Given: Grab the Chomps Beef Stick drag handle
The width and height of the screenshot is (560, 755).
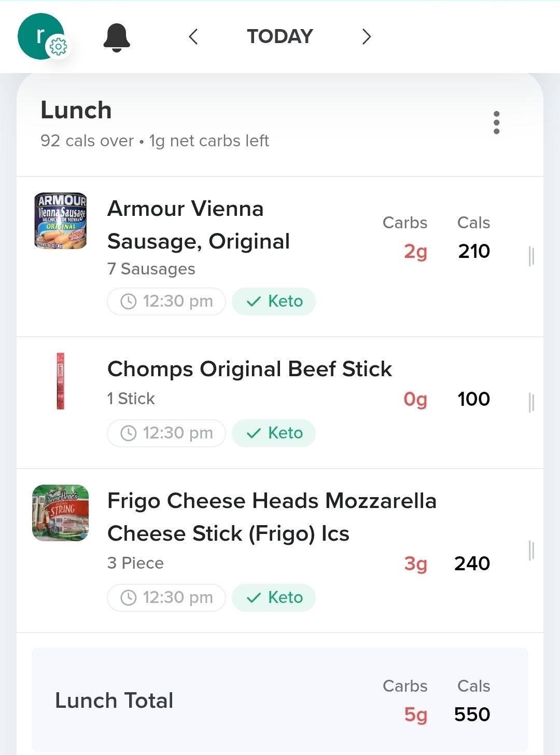Looking at the screenshot, I should pos(531,402).
